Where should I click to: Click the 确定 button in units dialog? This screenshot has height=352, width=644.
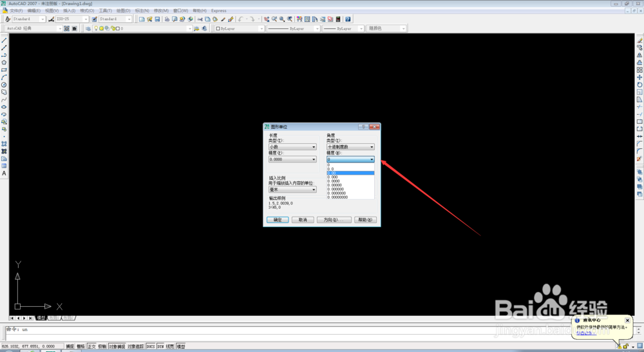tap(278, 220)
